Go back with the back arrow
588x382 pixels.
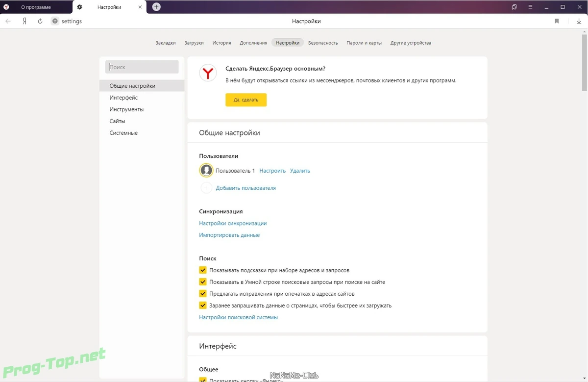pos(8,22)
